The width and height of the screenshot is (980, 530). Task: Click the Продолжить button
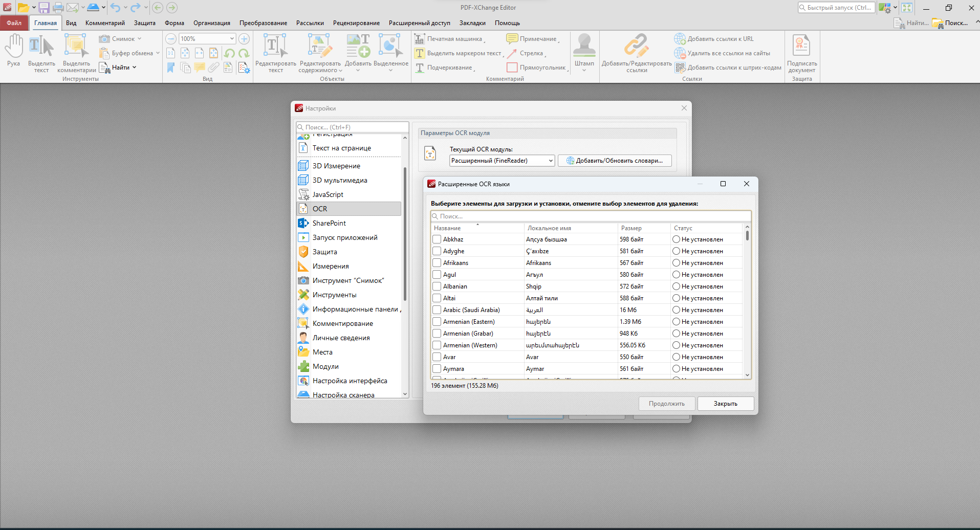tap(667, 404)
